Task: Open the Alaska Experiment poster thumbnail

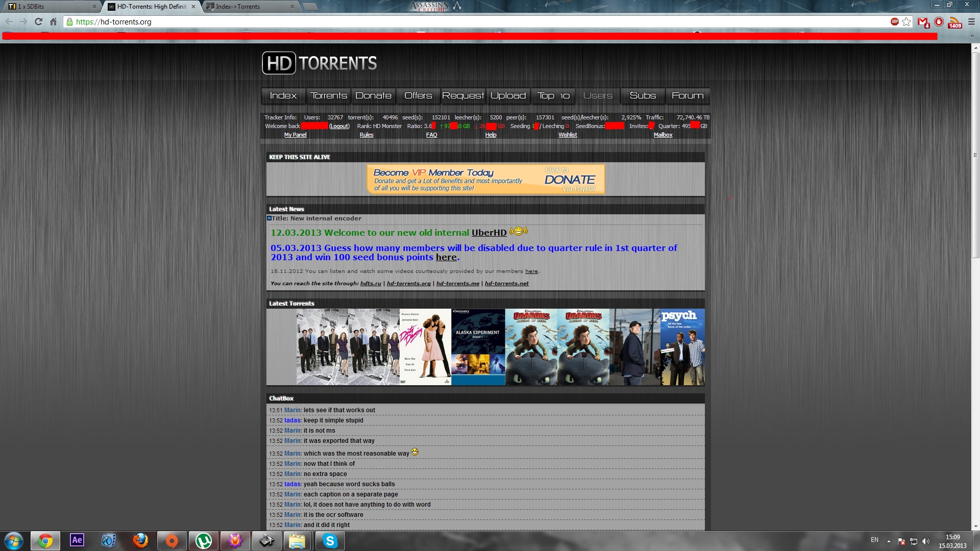Action: click(x=478, y=347)
